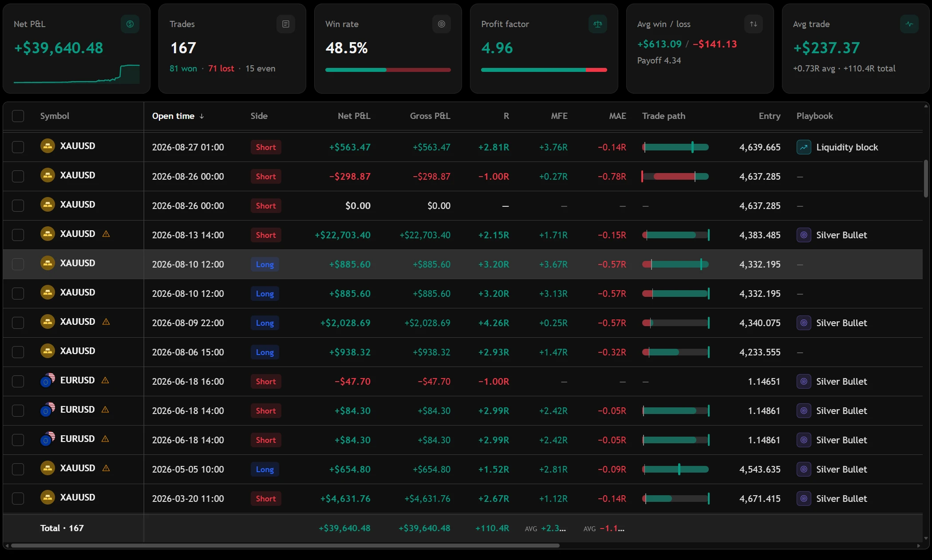
Task: Select the checkbox for the 2026-08-06 15:00 trade
Action: pyautogui.click(x=18, y=352)
